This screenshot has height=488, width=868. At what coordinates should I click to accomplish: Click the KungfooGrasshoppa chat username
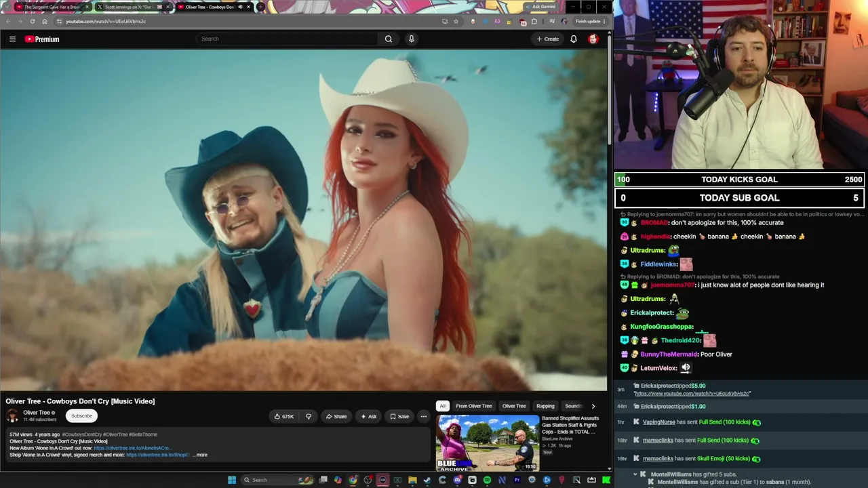click(x=661, y=327)
